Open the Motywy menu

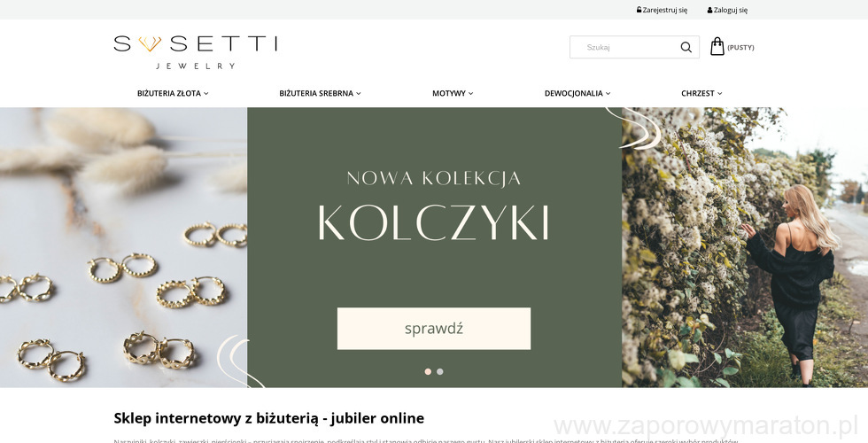click(x=453, y=93)
